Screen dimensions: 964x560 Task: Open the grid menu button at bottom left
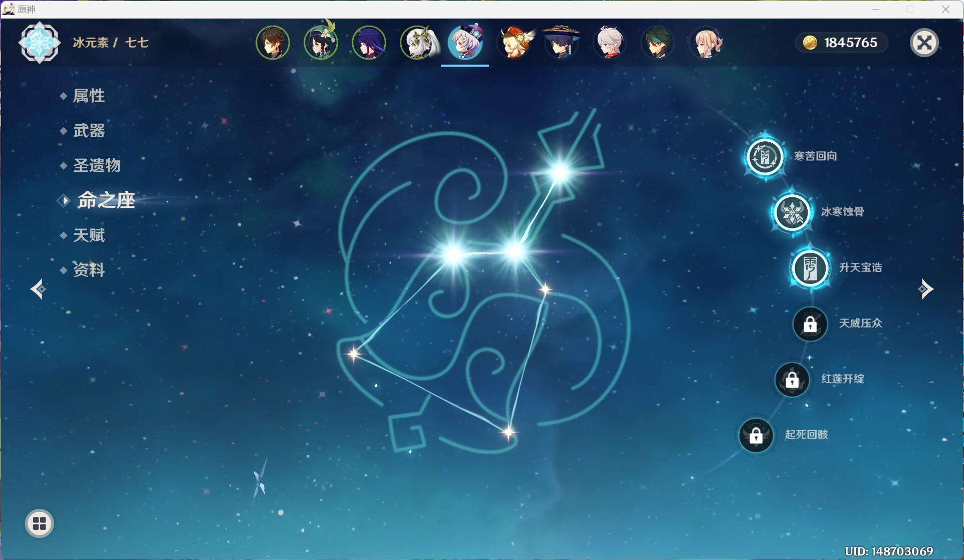tap(39, 523)
